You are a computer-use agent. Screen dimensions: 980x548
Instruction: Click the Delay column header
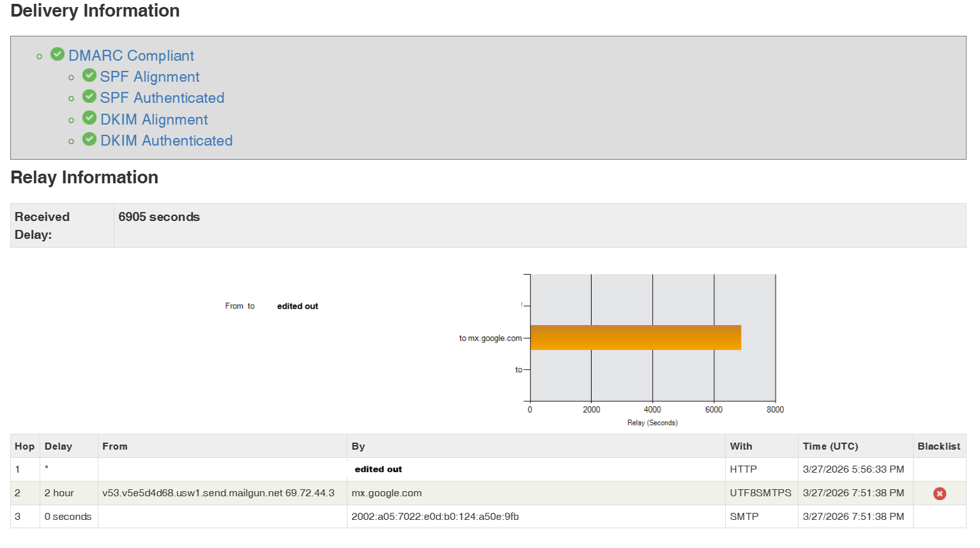[58, 446]
